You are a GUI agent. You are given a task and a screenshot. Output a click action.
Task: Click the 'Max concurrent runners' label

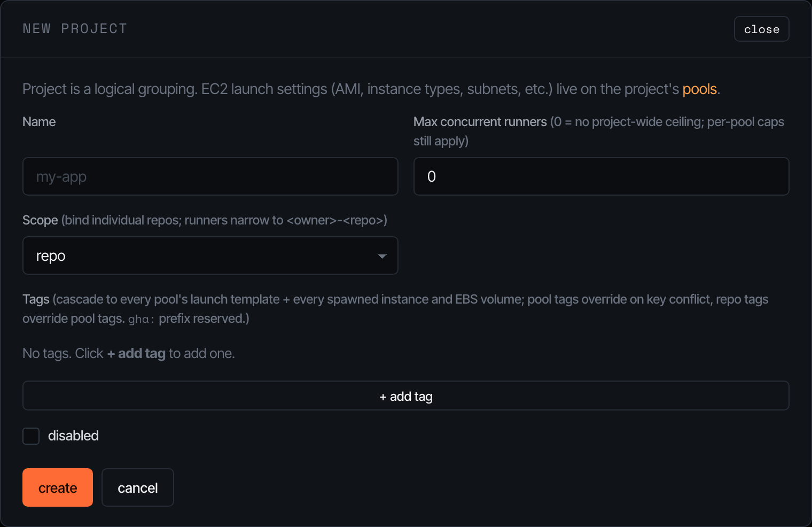coord(480,122)
